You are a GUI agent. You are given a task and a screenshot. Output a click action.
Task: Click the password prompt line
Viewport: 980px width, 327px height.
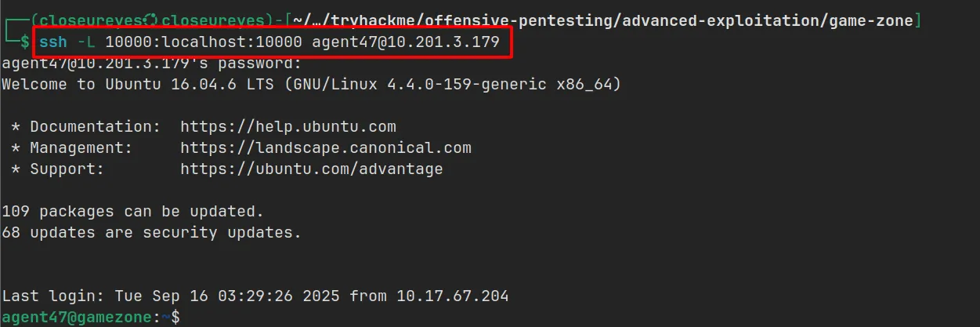pos(151,63)
